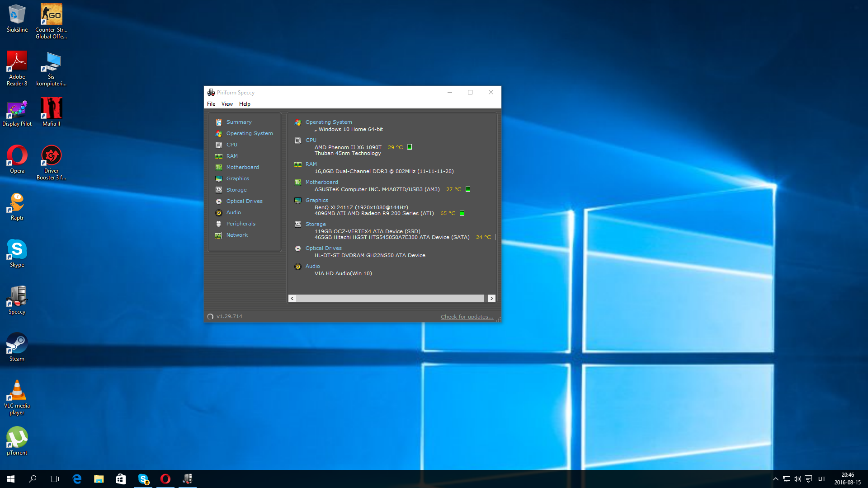
Task: Click the CPU heading link in summary
Action: coord(311,140)
